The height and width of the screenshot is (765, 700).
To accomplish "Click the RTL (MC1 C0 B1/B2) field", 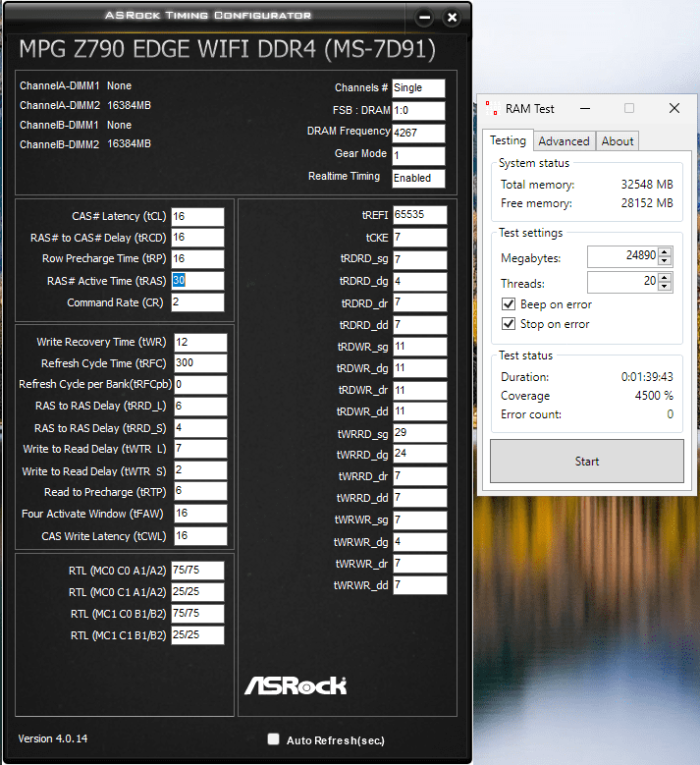I will (x=197, y=613).
